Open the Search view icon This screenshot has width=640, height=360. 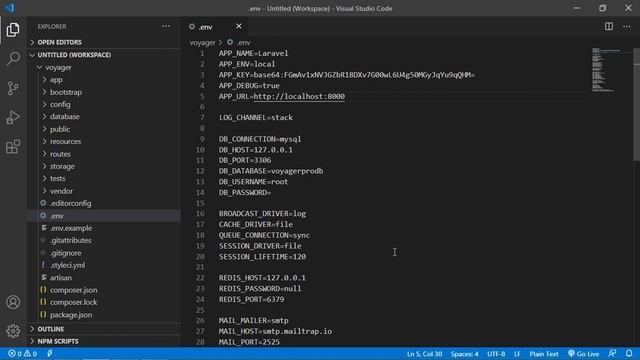coord(13,58)
